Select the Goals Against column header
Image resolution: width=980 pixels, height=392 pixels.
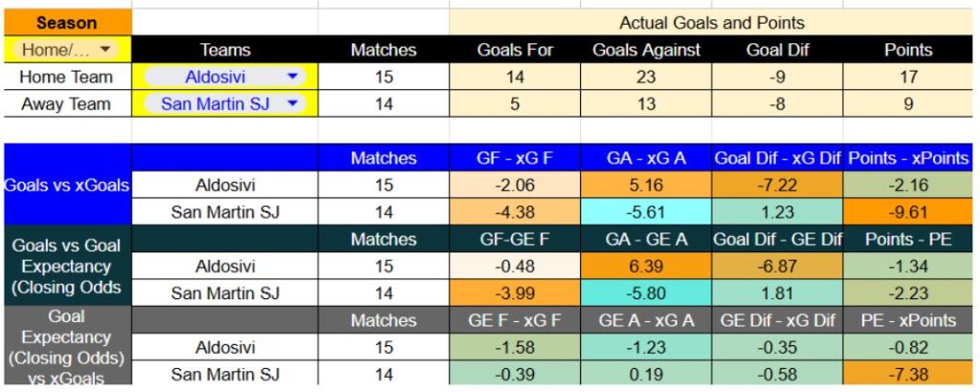pyautogui.click(x=646, y=50)
